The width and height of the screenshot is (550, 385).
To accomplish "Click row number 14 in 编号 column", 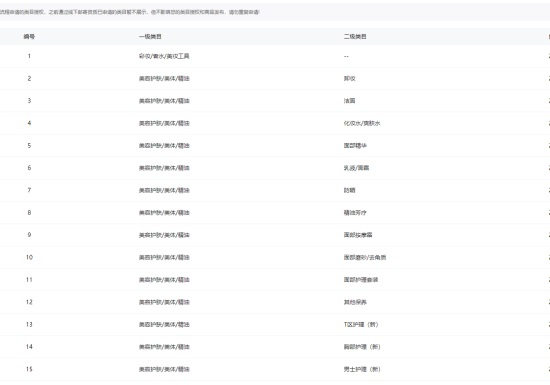I will 29,347.
